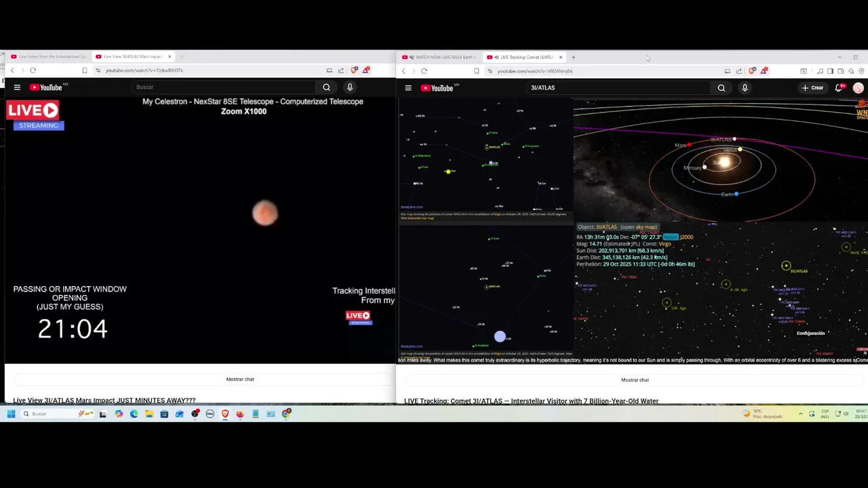Screen dimensions: 868x488
Task: Click Crear button on YouTube
Action: tap(812, 87)
